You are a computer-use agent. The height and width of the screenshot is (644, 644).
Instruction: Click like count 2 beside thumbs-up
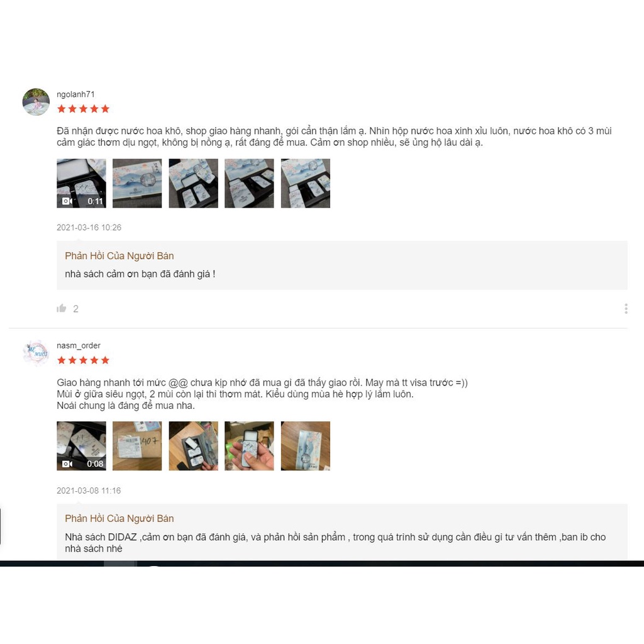tap(75, 309)
